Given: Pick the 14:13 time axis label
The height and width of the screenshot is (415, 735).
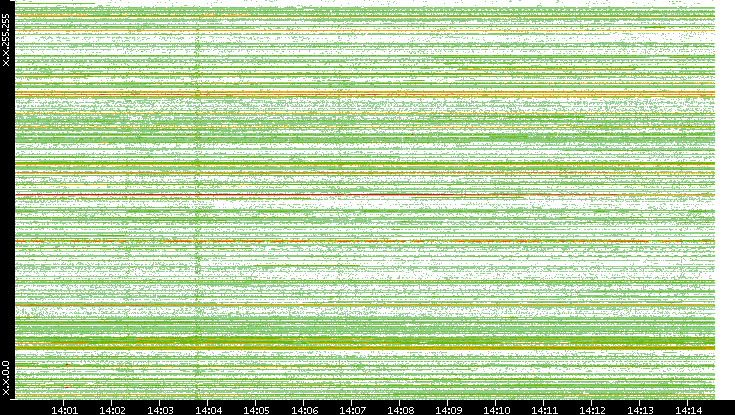Looking at the screenshot, I should 640,409.
